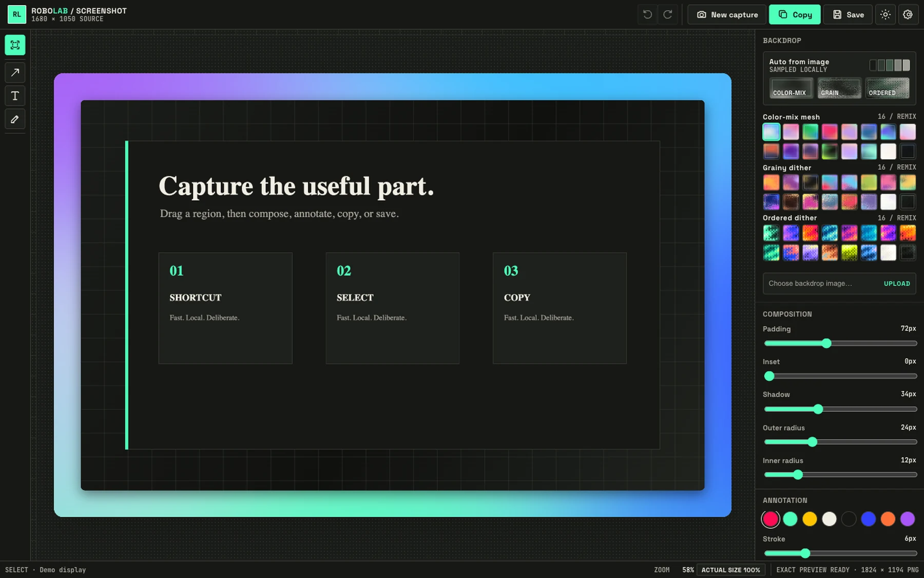Viewport: 924px width, 578px height.
Task: Click the Inset slider handle
Action: [x=769, y=376]
